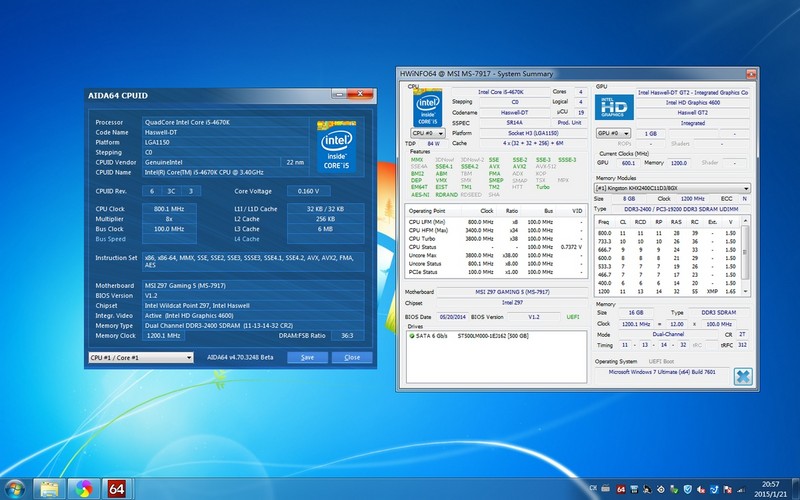Expand the CPU #0 selector in HWiNFO64

[428, 132]
